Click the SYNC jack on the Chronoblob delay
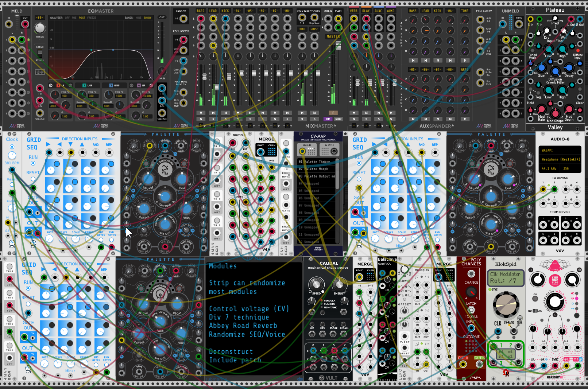Screen dimensions: 588x389 [555, 366]
